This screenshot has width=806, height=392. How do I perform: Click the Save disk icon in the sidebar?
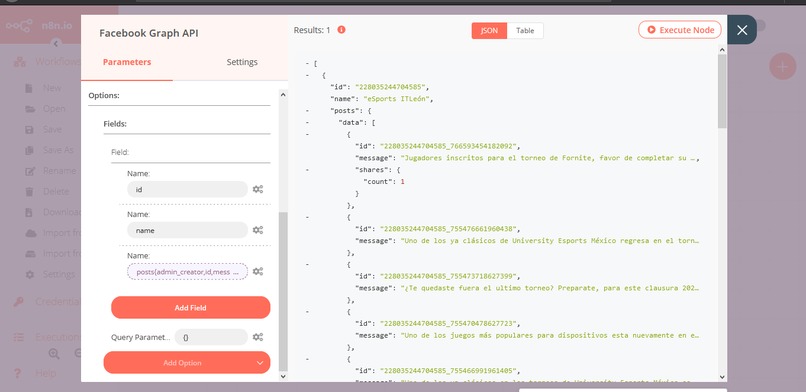(30, 129)
